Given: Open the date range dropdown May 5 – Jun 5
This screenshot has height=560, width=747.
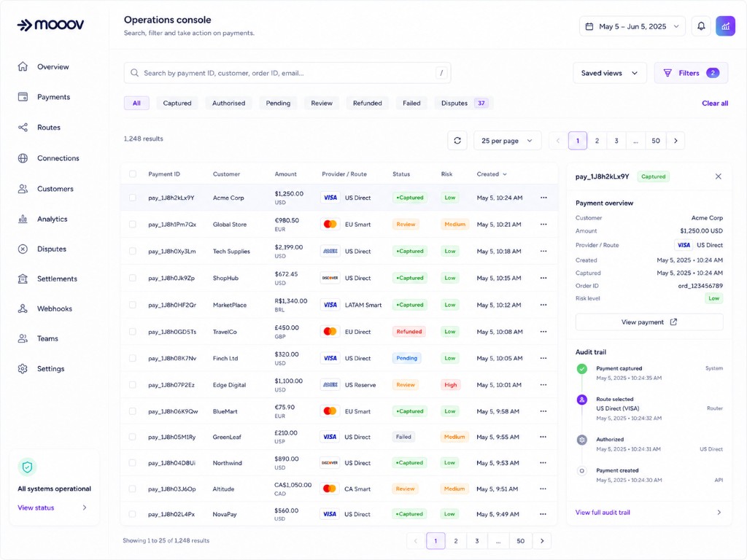Looking at the screenshot, I should [x=632, y=26].
